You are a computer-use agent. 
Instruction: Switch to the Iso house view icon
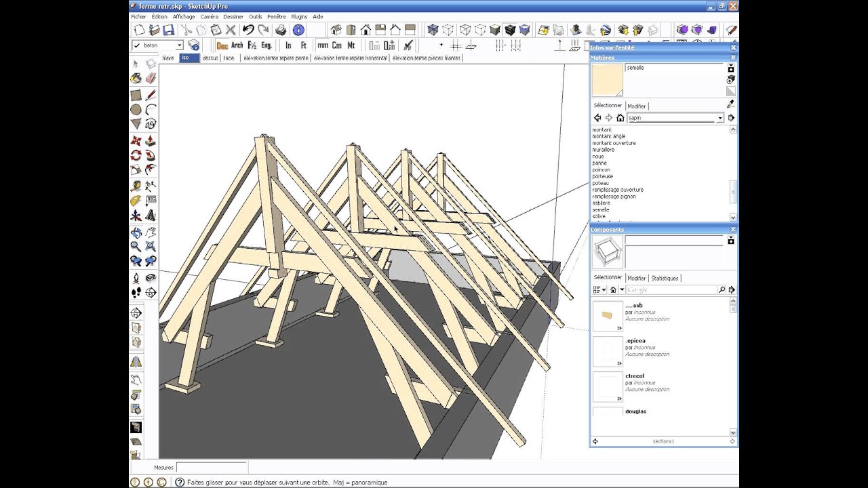(336, 30)
